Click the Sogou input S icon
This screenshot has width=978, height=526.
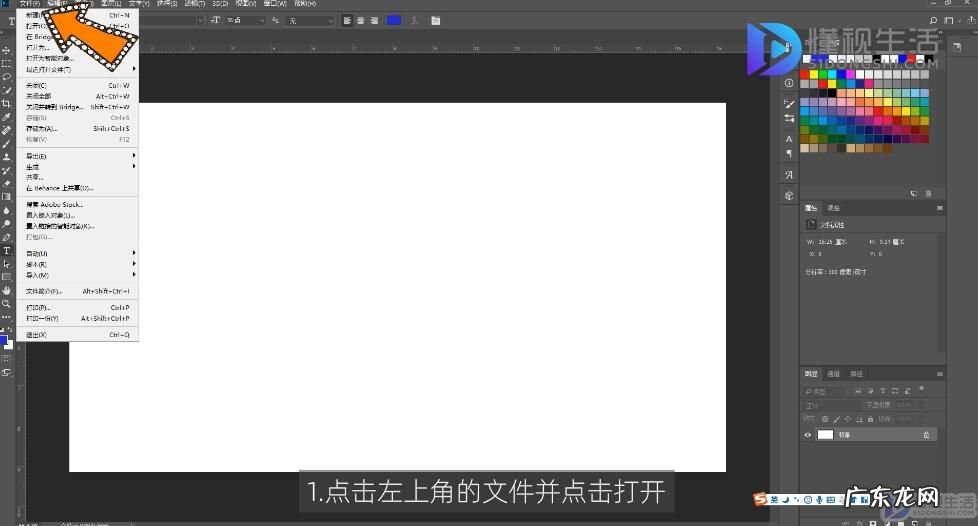pyautogui.click(x=760, y=499)
